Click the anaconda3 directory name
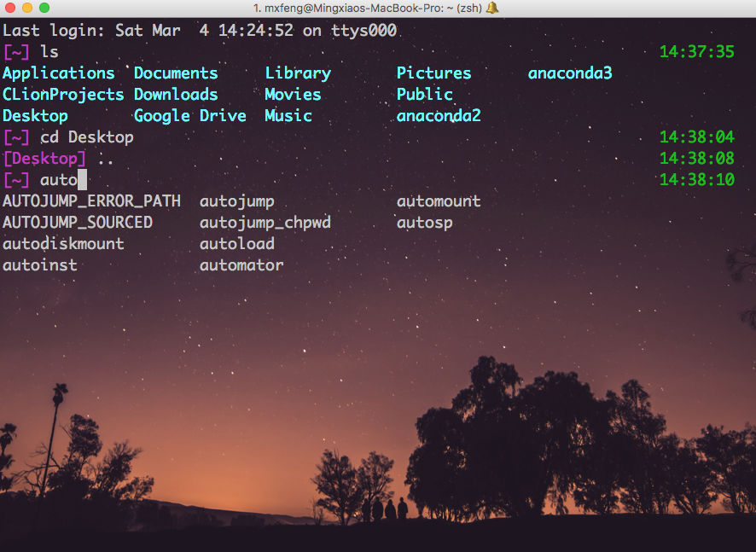The width and height of the screenshot is (756, 552). pos(570,73)
